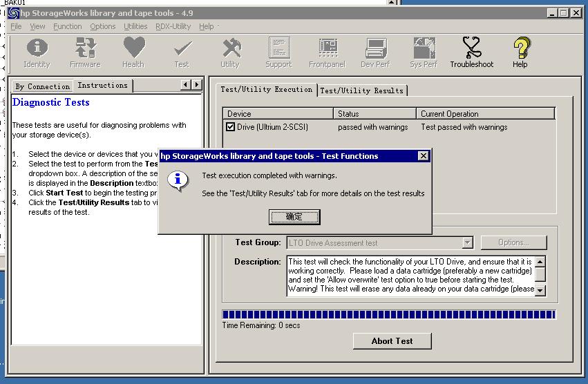Click 'Test passed with warnings' operation text
This screenshot has height=384, width=588.
point(464,127)
